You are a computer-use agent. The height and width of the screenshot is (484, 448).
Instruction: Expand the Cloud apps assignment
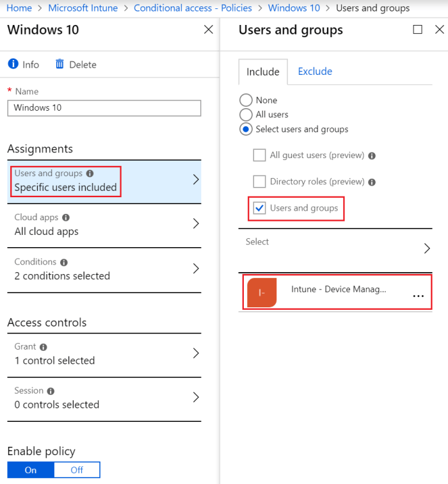(196, 224)
